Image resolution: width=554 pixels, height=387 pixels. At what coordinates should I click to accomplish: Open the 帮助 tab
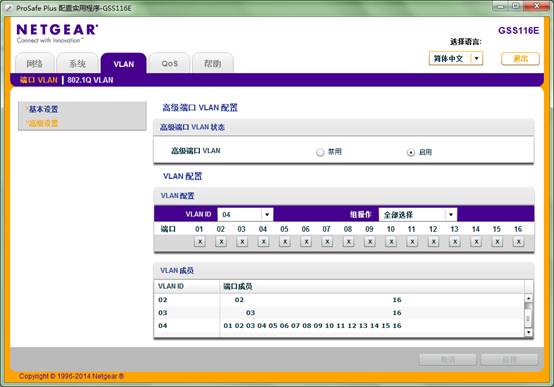coord(213,63)
